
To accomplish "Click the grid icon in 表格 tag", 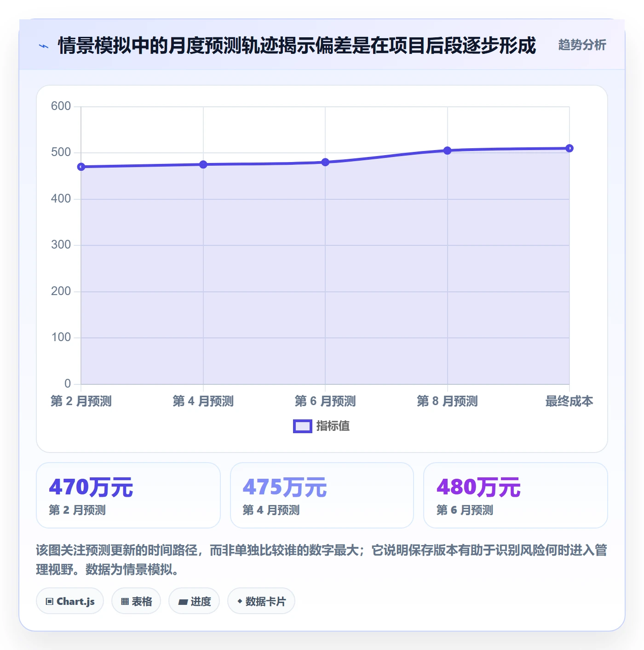I will click(x=125, y=602).
